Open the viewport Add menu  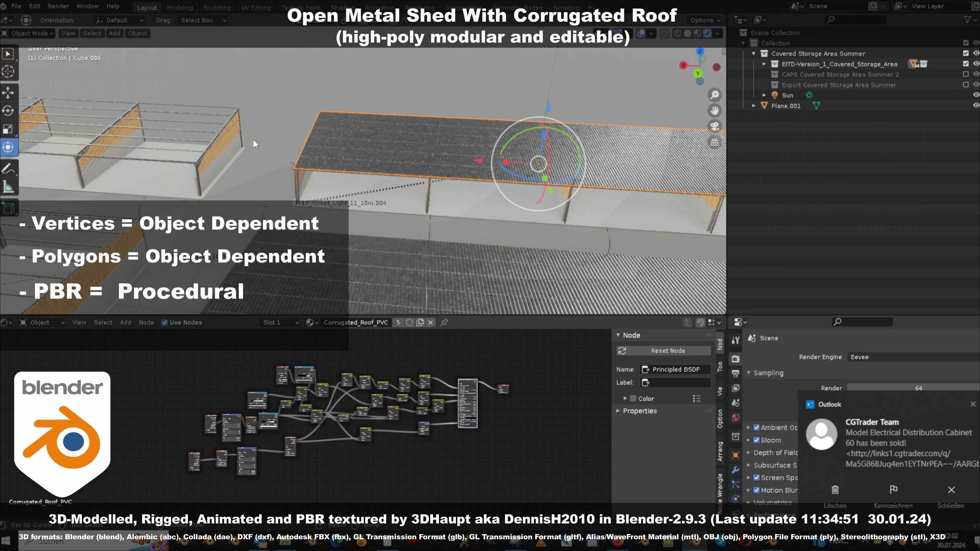115,33
